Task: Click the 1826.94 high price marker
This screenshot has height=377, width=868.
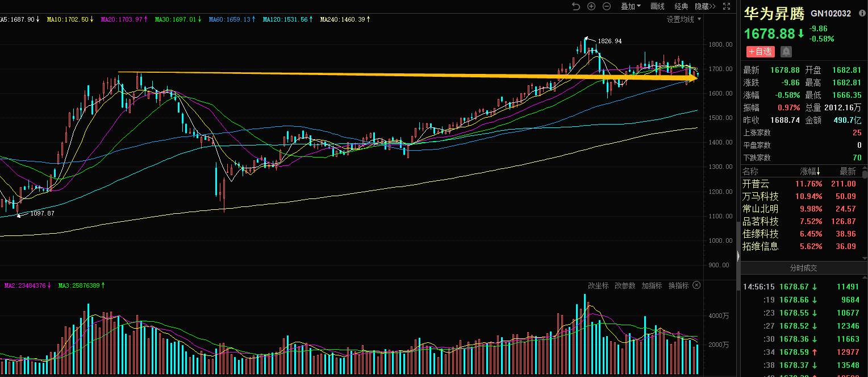Action: pos(610,41)
